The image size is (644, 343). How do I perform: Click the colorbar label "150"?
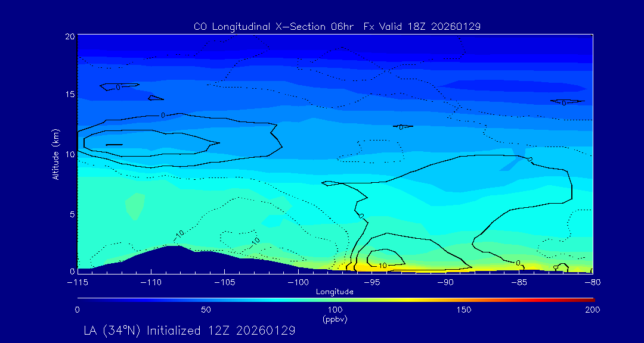click(464, 310)
